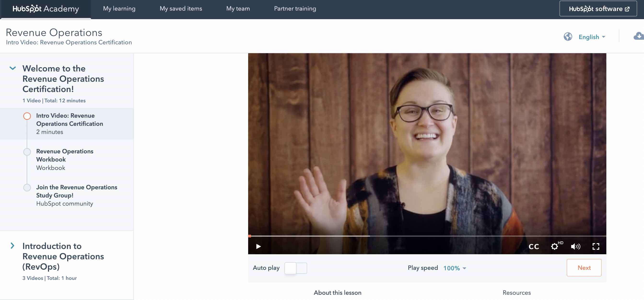Select the Intro Video lesson status circle
Screen dimensions: 644x300
click(x=27, y=116)
